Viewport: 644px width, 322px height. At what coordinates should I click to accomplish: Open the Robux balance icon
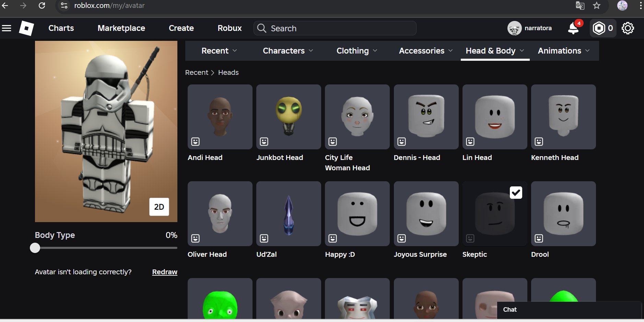(x=599, y=28)
